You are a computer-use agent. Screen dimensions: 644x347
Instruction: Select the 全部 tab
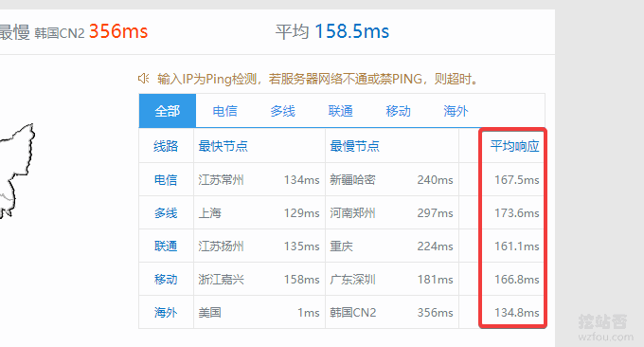pyautogui.click(x=168, y=111)
